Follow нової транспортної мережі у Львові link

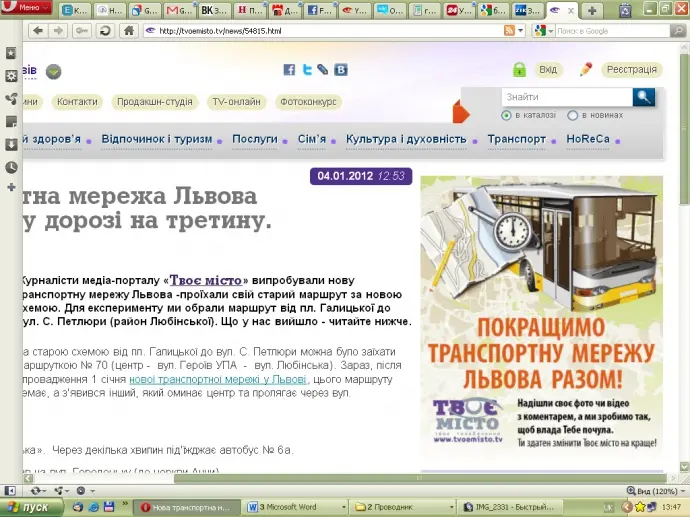(x=218, y=379)
